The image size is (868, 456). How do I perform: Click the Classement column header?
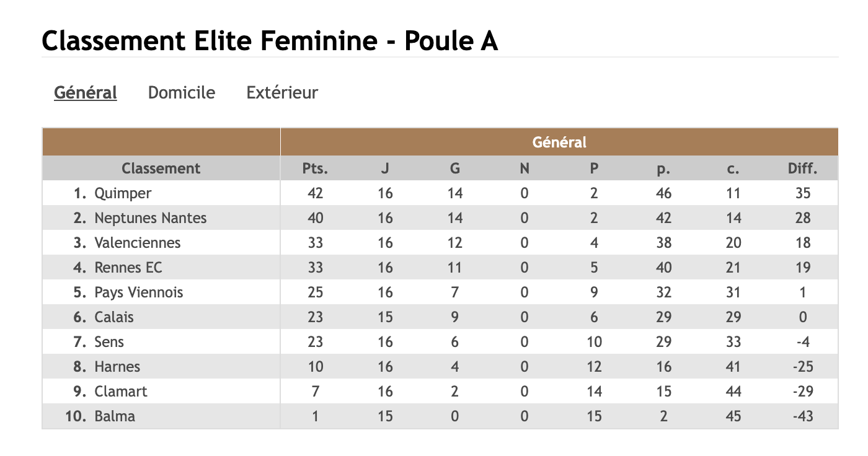(161, 169)
